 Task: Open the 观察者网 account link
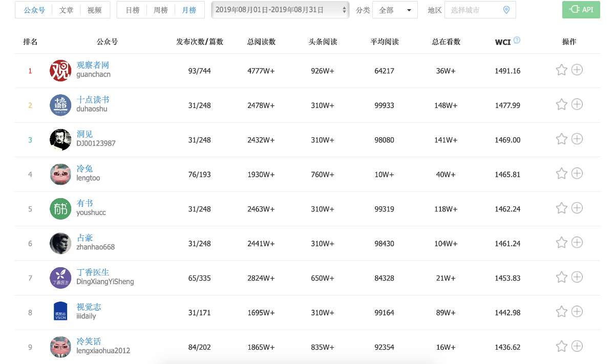click(x=93, y=65)
